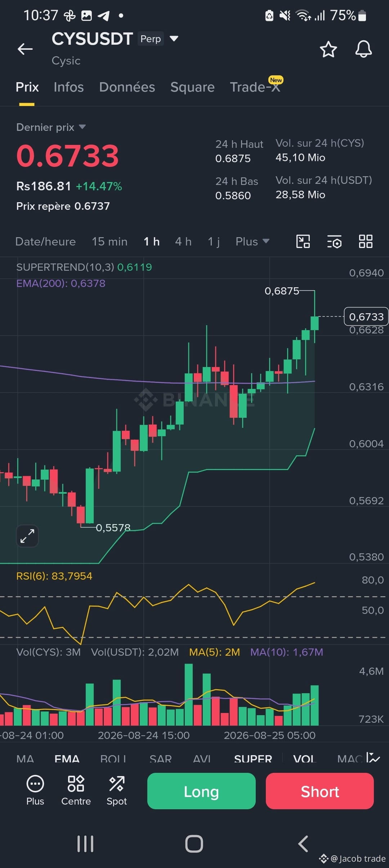Image resolution: width=389 pixels, height=868 pixels.
Task: Click the 0,5578 low marker on chart
Action: point(113,528)
